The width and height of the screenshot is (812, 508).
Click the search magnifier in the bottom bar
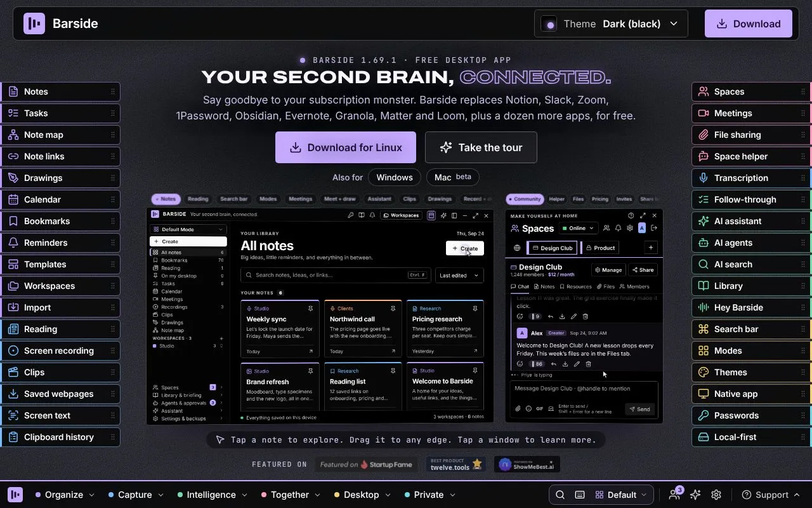click(x=560, y=495)
